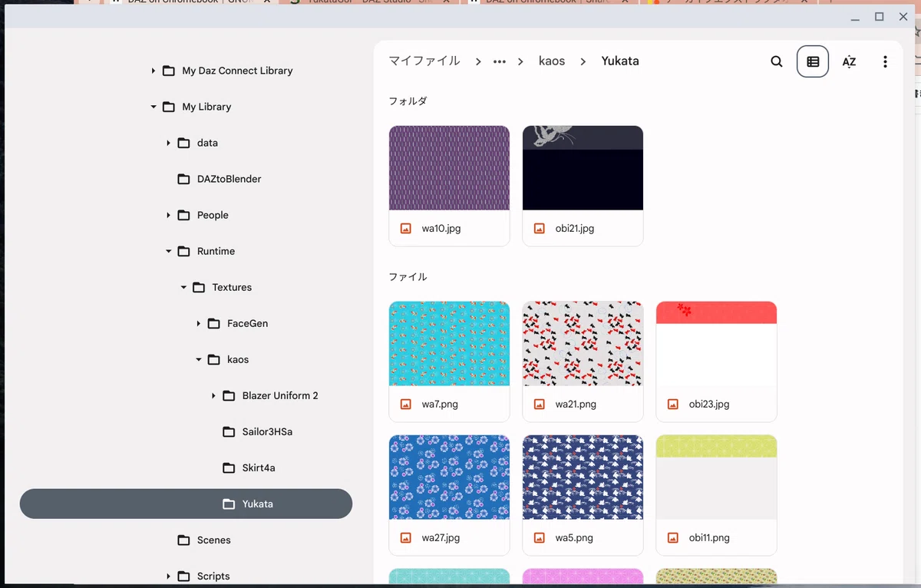The height and width of the screenshot is (588, 921).
Task: Select Textures in the folder tree
Action: 232,287
